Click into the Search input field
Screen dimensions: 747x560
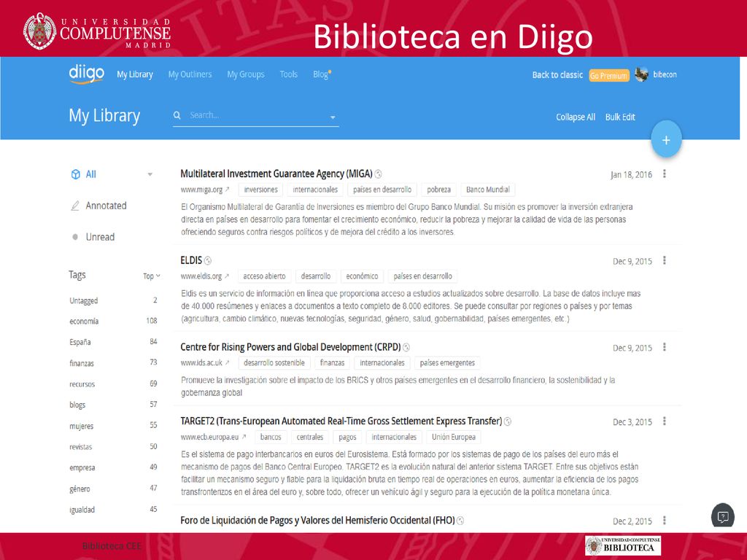(256, 115)
